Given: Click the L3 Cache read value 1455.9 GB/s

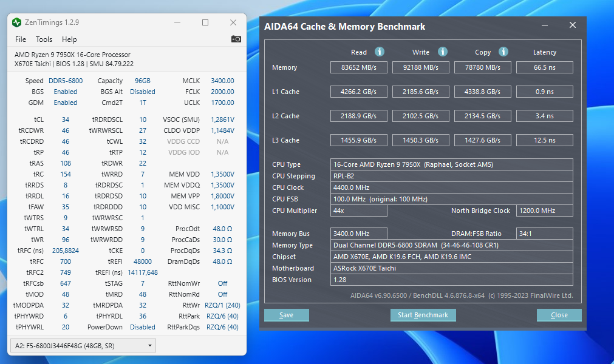Looking at the screenshot, I should tap(359, 140).
